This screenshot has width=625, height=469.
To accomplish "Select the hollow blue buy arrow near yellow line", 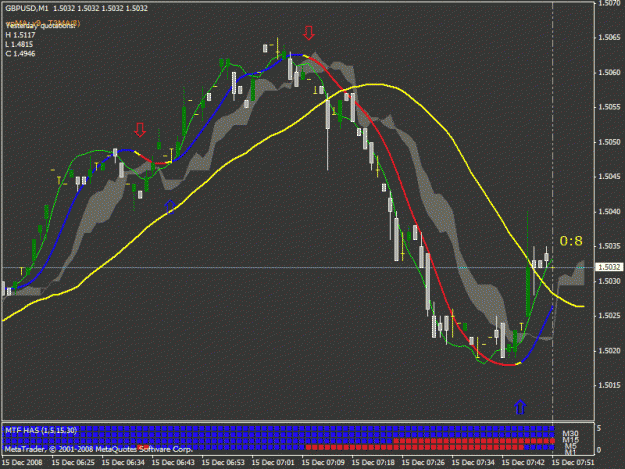I will pyautogui.click(x=170, y=207).
